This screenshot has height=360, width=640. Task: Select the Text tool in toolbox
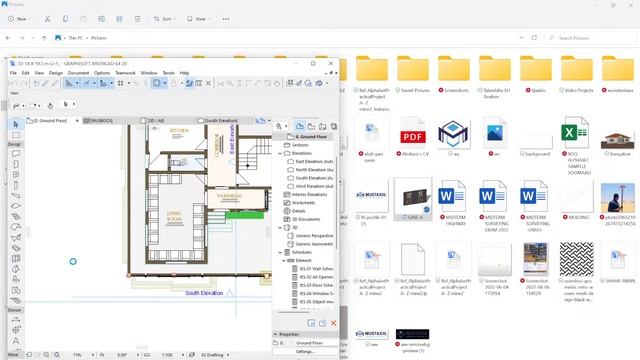[x=16, y=340]
